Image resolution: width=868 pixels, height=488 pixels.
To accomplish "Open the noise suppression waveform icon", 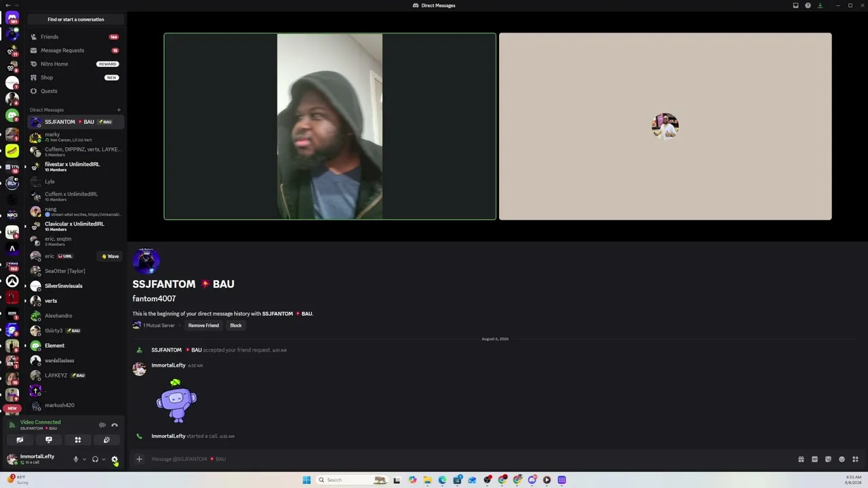I will click(102, 425).
